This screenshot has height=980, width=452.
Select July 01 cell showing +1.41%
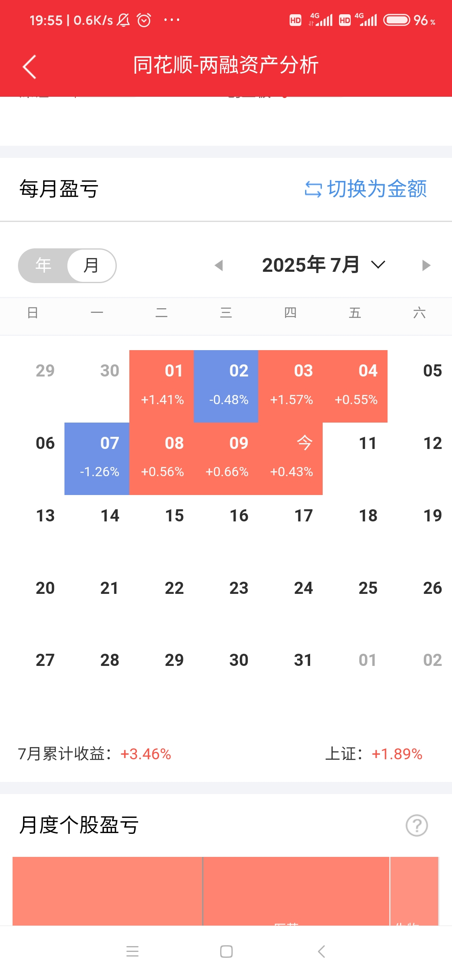point(162,386)
